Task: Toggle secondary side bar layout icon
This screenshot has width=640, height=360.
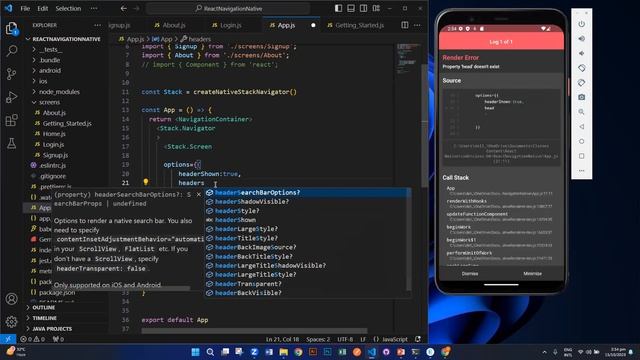Action: (x=363, y=8)
